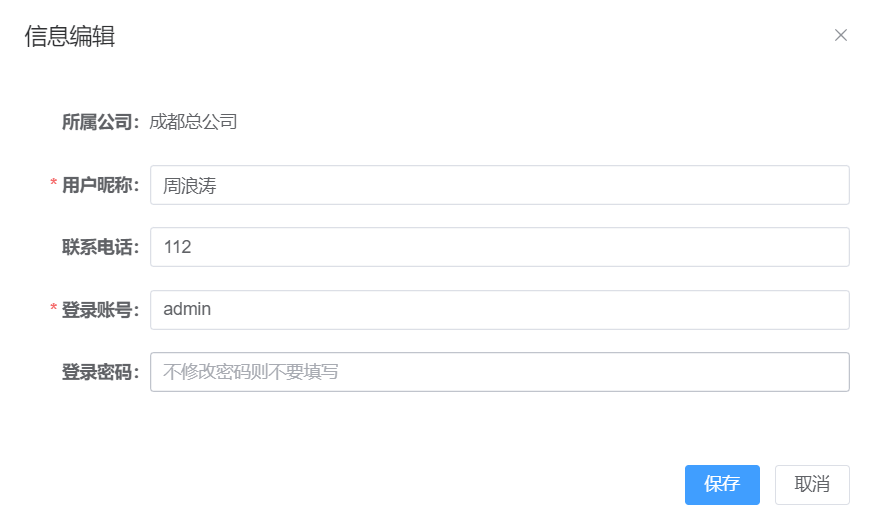Focus the 用户昵称 input field
871x527 pixels.
(x=499, y=185)
